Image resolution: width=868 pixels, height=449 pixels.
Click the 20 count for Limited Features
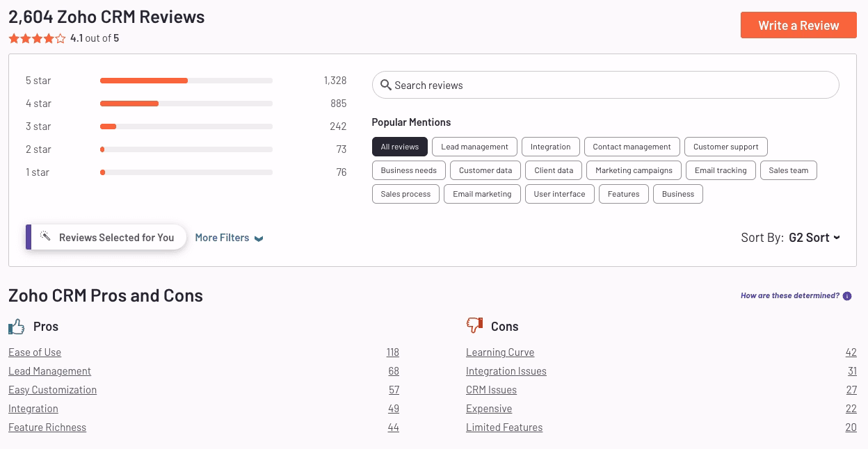coord(851,427)
